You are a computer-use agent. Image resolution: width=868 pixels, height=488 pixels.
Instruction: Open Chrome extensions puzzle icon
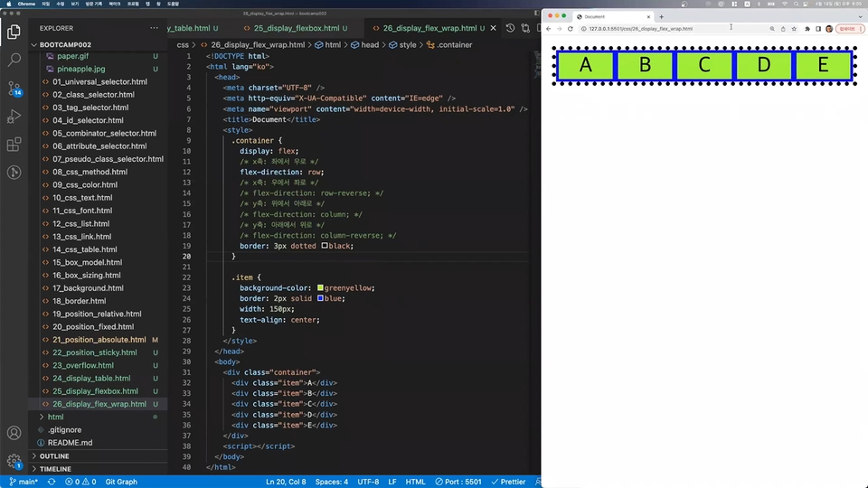(x=807, y=29)
